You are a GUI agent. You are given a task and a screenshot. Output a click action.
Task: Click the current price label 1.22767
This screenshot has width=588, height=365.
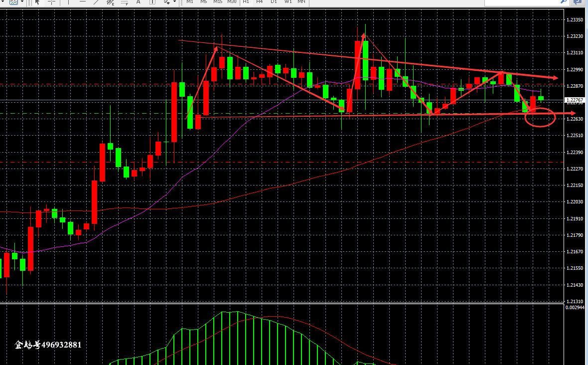[x=575, y=100]
